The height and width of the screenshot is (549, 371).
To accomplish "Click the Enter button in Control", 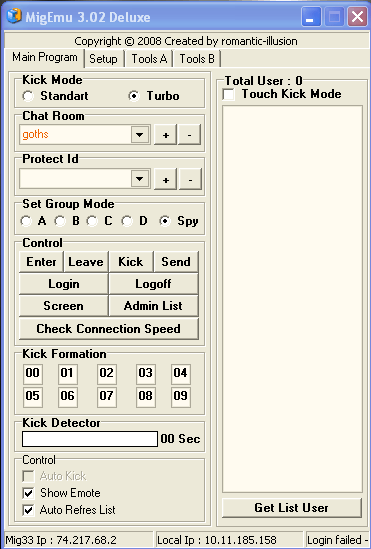I will pyautogui.click(x=41, y=262).
